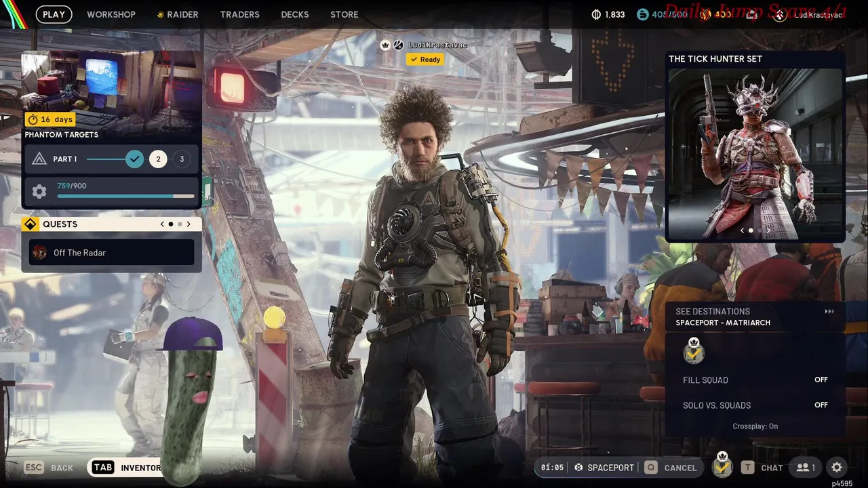Open the squad members icon showing 1
This screenshot has height=488, width=868.
pos(806,468)
